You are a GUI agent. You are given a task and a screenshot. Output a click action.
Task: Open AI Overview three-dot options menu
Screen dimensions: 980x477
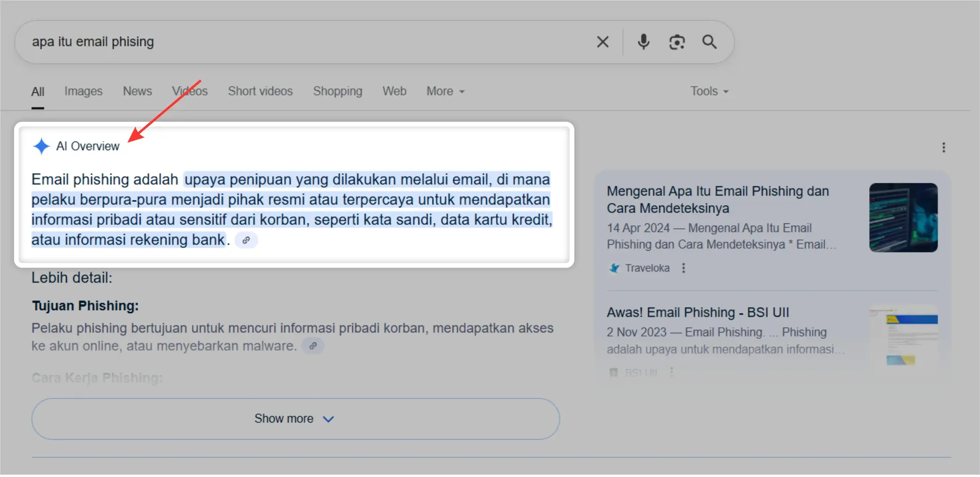pos(944,148)
